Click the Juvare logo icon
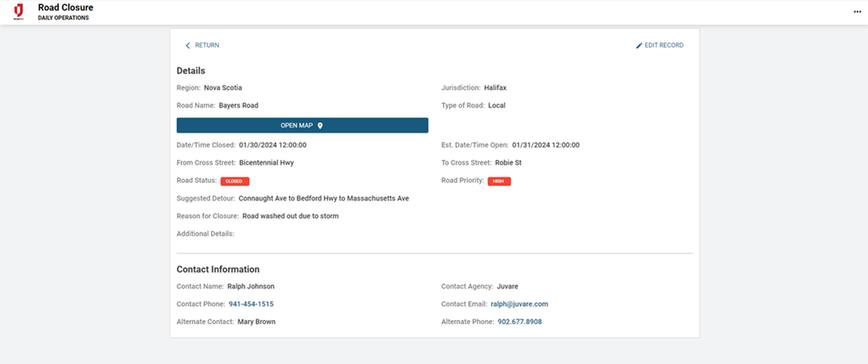Viewport: 868px width, 364px height. 19,11
